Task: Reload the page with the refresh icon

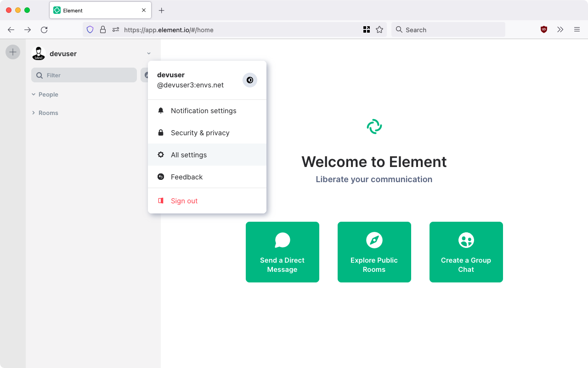Action: (44, 29)
